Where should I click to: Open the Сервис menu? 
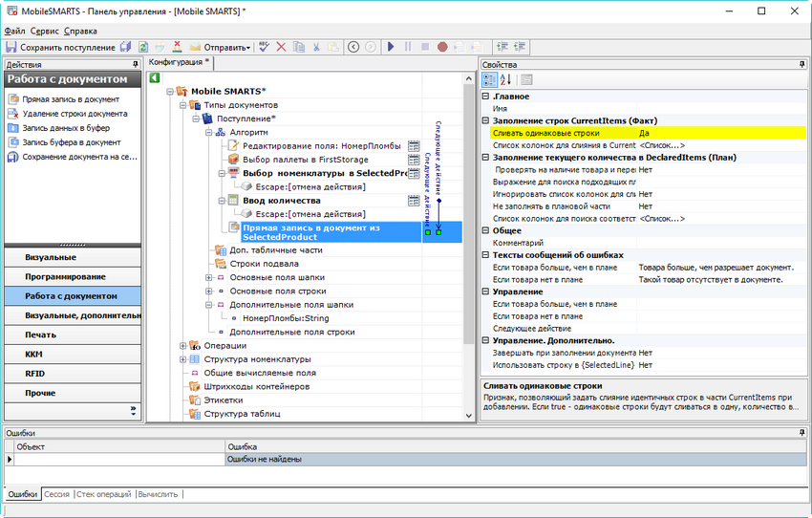point(45,32)
